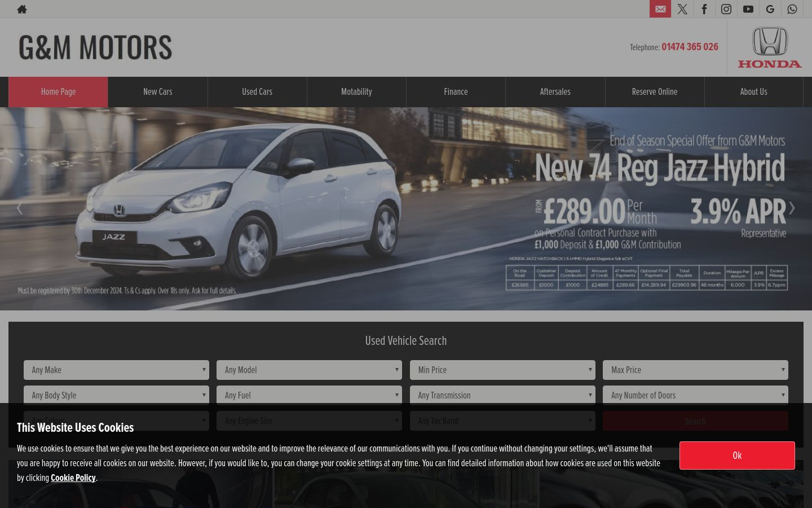Expand the Any Model dropdown
Viewport: 812px width, 508px height.
click(x=309, y=370)
